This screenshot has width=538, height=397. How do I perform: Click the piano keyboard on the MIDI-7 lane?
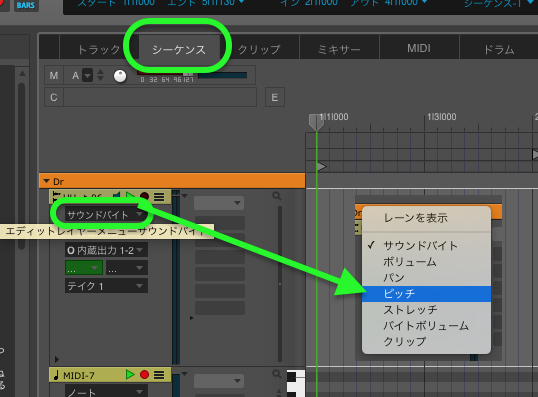pos(296,384)
